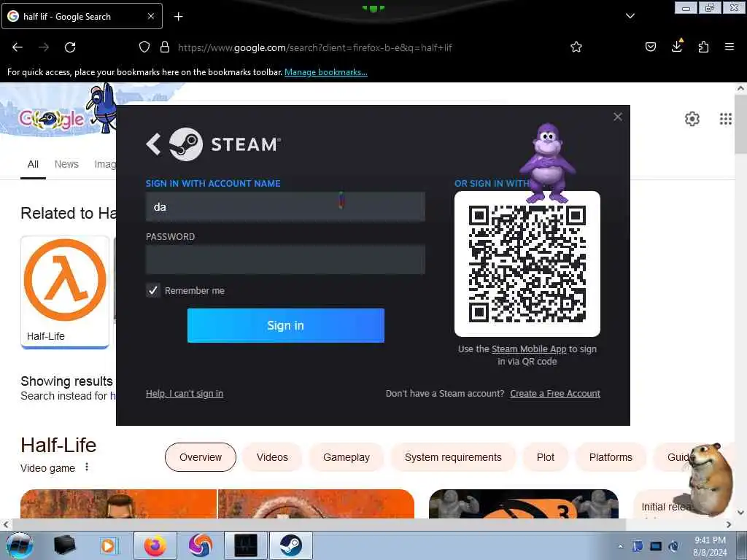This screenshot has height=560, width=747.
Task: Click the hamster character on screen
Action: click(x=709, y=480)
